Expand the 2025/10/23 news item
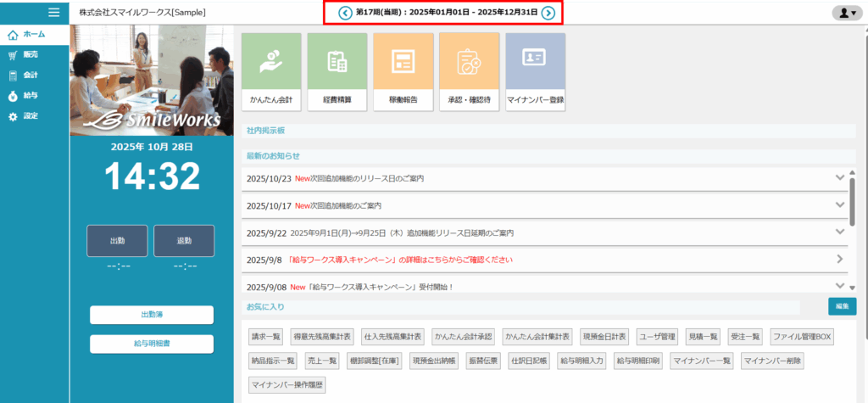Image resolution: width=868 pixels, height=403 pixels. [x=840, y=178]
